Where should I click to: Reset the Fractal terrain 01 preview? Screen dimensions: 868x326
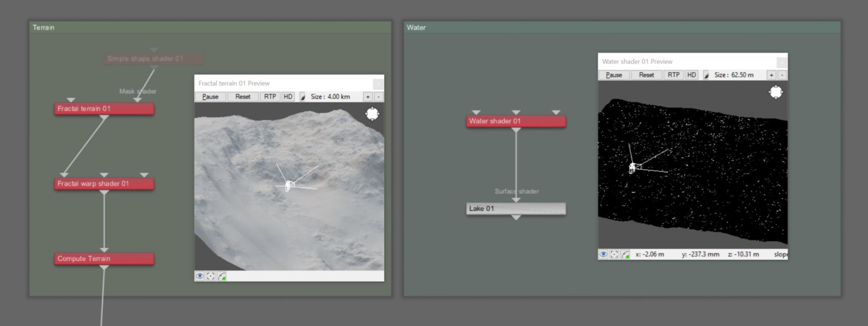point(242,97)
